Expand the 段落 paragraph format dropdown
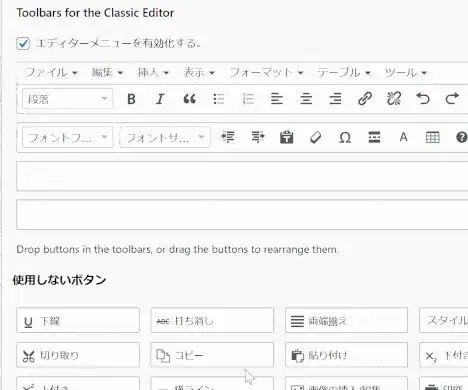Screen dimensions: 468x390 click(68, 99)
